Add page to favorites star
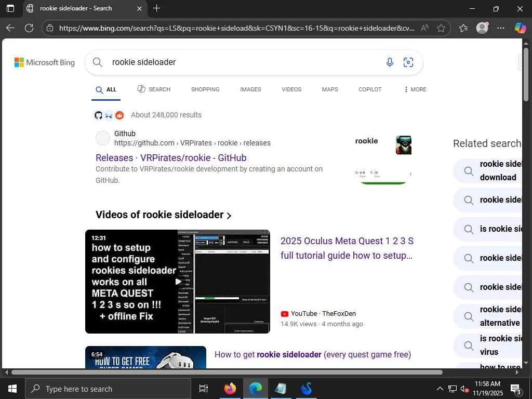The width and height of the screenshot is (532, 399). [x=441, y=28]
